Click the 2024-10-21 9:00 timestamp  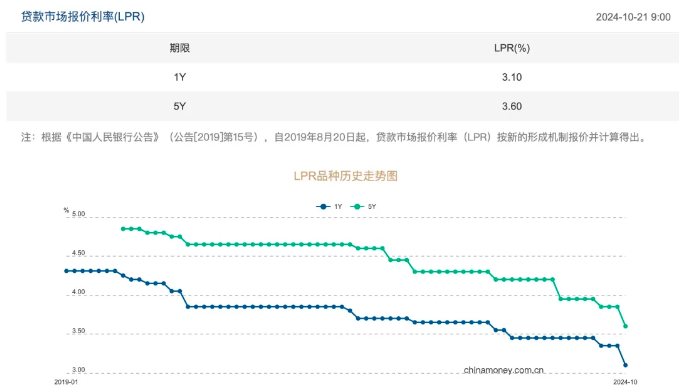pos(633,17)
